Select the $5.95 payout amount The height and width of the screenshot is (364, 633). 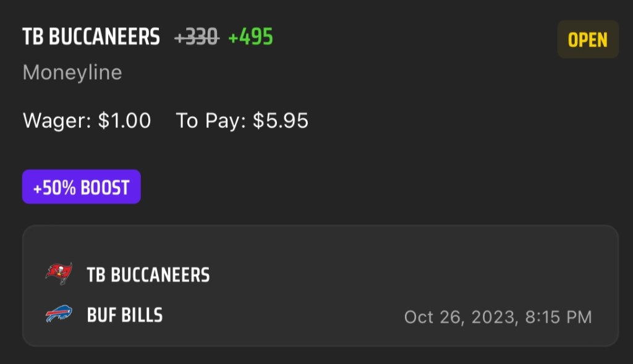tap(280, 121)
